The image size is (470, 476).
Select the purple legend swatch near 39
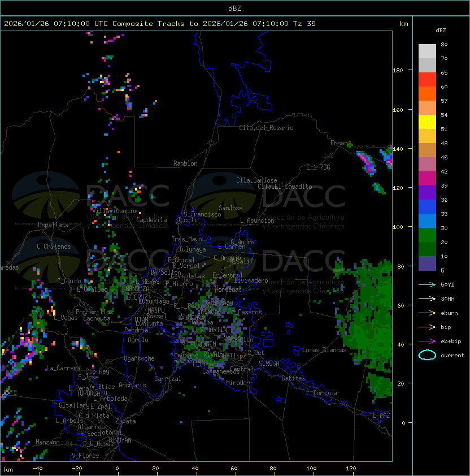point(427,192)
